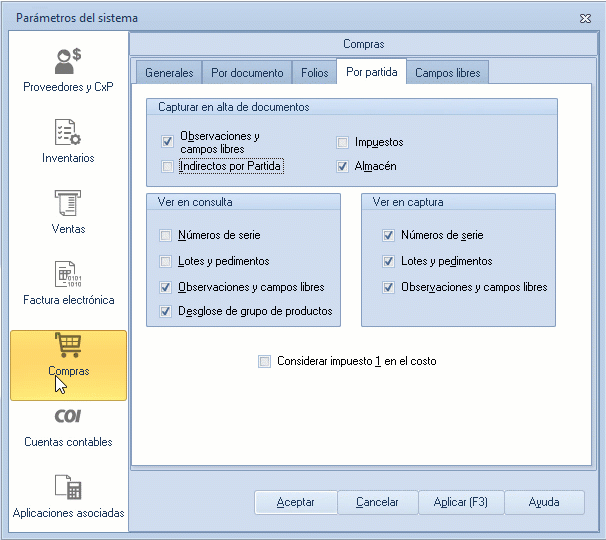
Task: Disable Lotes y pedimentos in Ver en captura
Action: tap(388, 262)
